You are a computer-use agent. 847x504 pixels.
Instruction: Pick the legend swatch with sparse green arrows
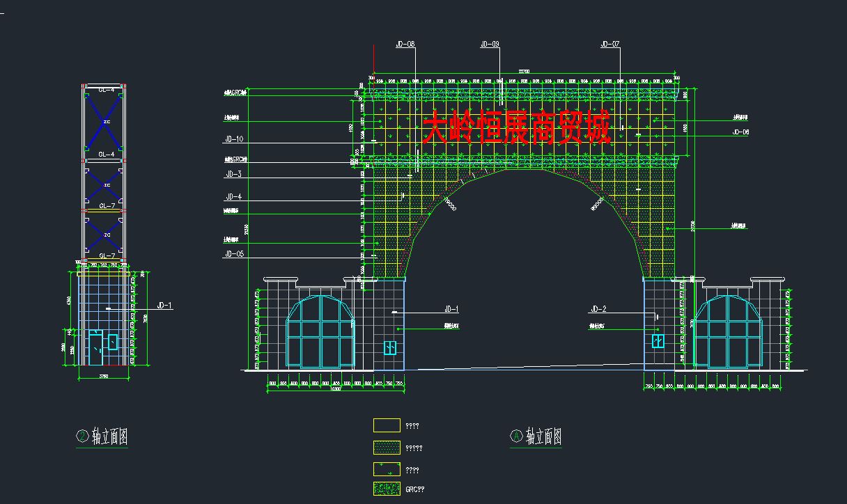pos(387,468)
